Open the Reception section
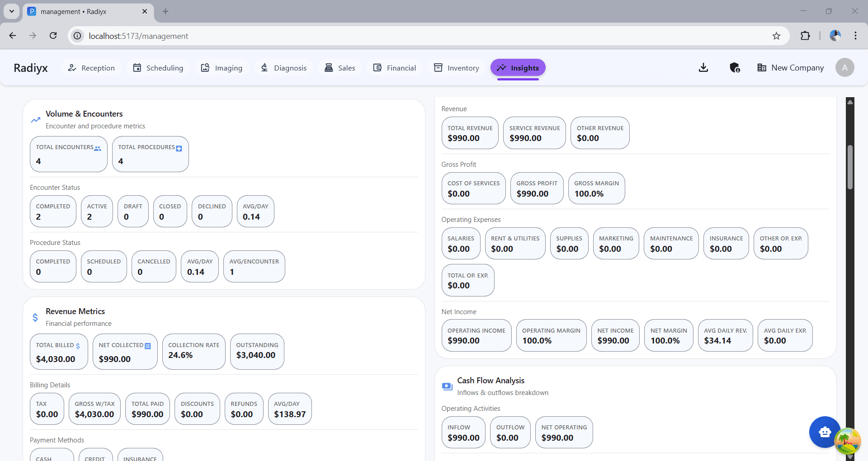The image size is (868, 461). coord(91,68)
